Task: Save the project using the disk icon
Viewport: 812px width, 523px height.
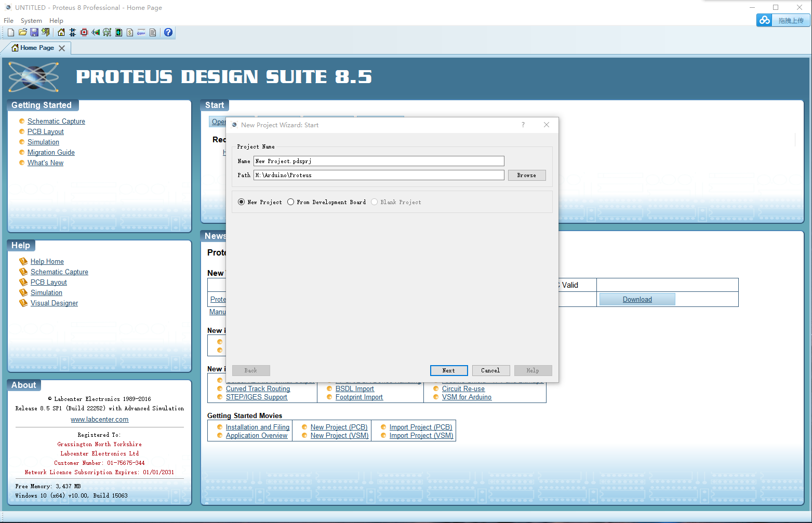Action: [x=34, y=32]
